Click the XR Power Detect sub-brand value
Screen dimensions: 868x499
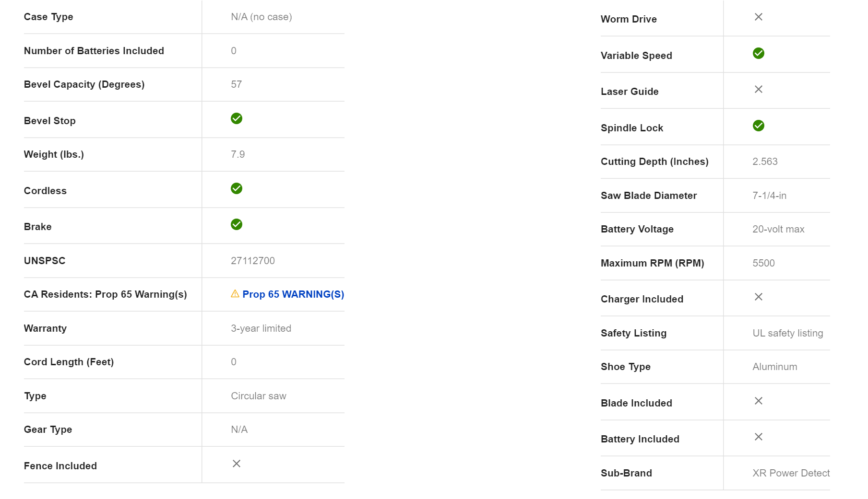click(791, 473)
